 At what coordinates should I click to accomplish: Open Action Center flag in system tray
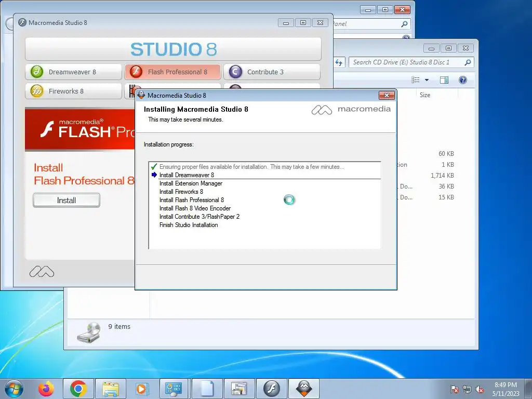[x=455, y=389]
